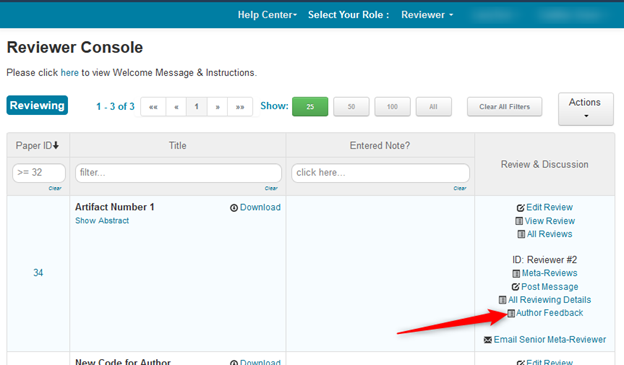Click the Edit Review pencil icon for paper 34

coord(521,208)
